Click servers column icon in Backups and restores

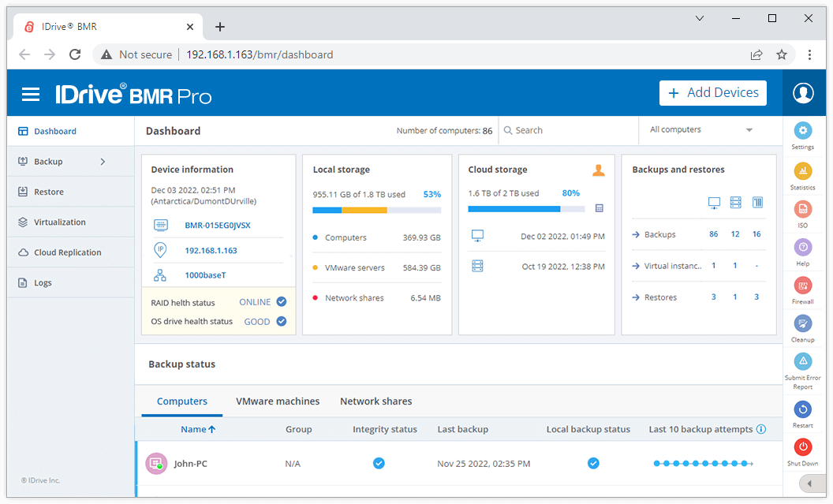(x=735, y=203)
